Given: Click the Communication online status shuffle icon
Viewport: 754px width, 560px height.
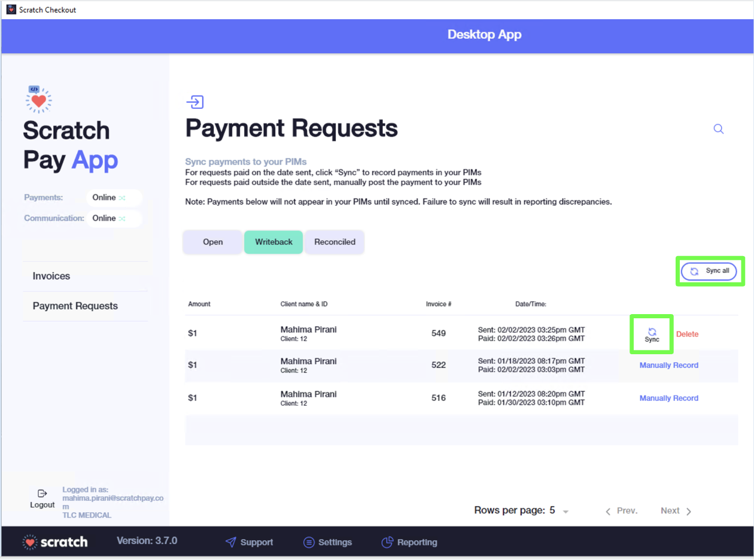Looking at the screenshot, I should point(122,218).
